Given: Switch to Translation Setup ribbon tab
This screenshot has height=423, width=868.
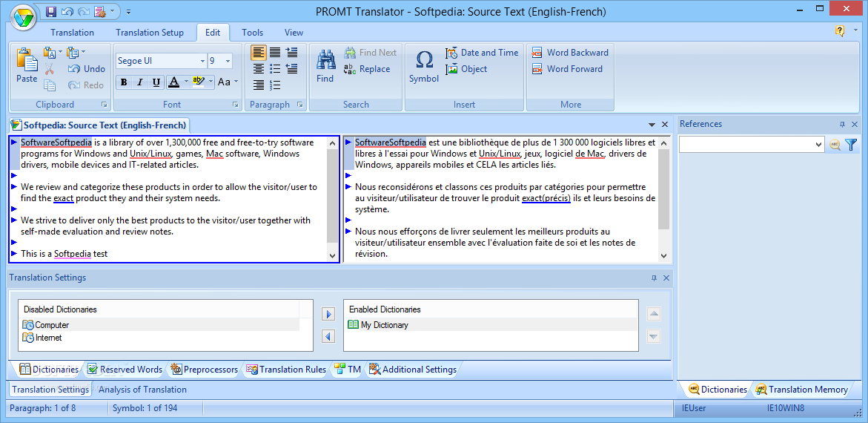Looking at the screenshot, I should pos(150,32).
